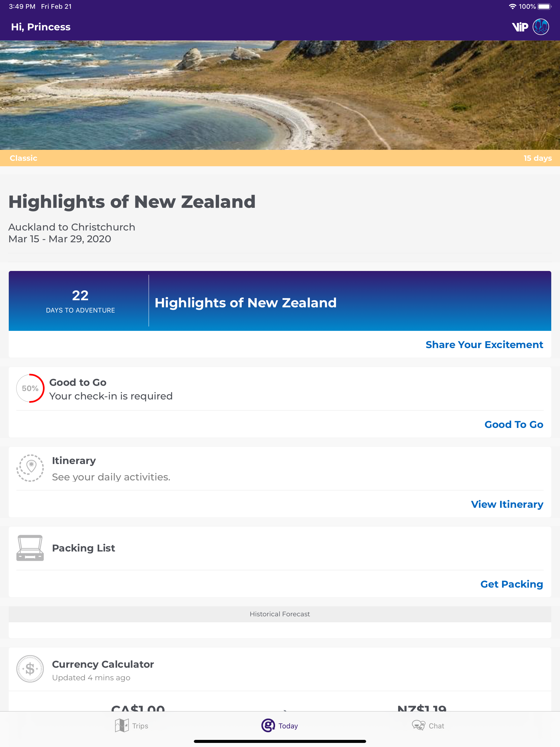The height and width of the screenshot is (747, 560).
Task: Tap the itinerary location pin icon
Action: (30, 468)
